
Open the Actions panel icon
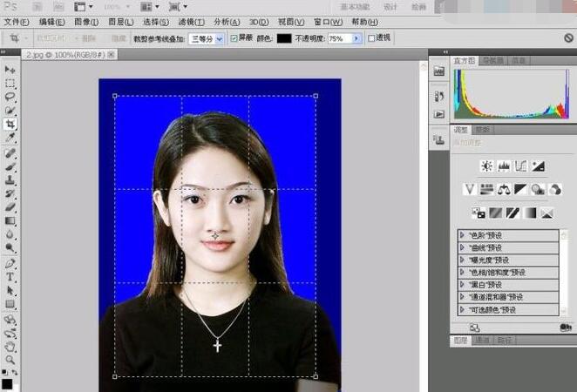439,114
